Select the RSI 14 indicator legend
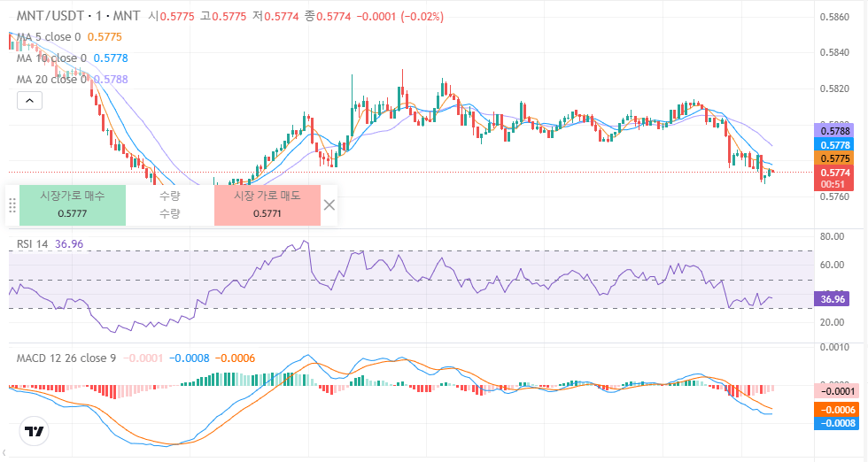 point(32,244)
